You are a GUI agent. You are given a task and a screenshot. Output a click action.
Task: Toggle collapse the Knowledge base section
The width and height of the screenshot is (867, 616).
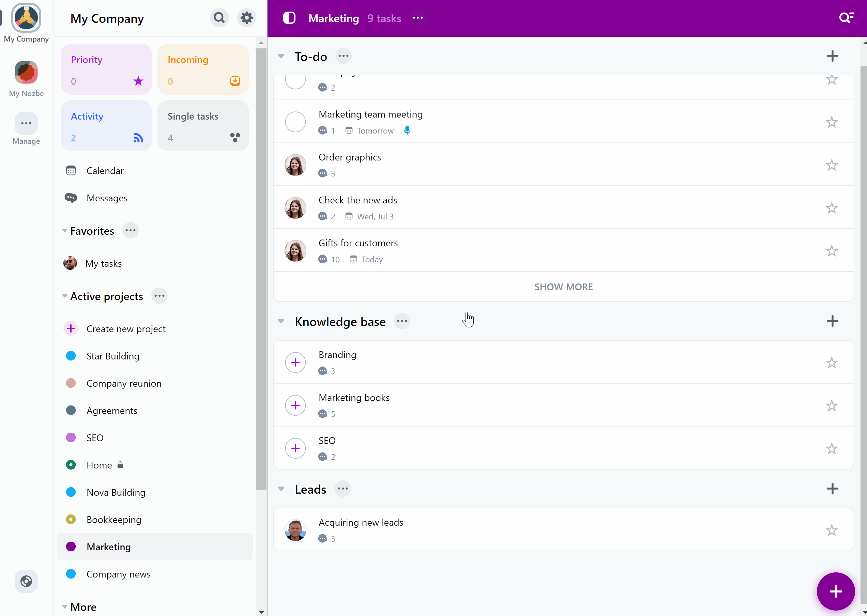click(281, 321)
